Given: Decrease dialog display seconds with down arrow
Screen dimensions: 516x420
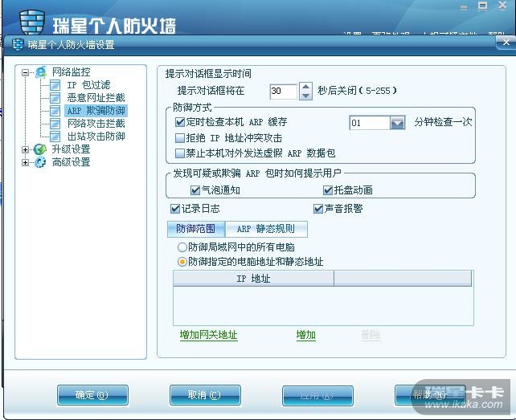Looking at the screenshot, I should click(305, 96).
